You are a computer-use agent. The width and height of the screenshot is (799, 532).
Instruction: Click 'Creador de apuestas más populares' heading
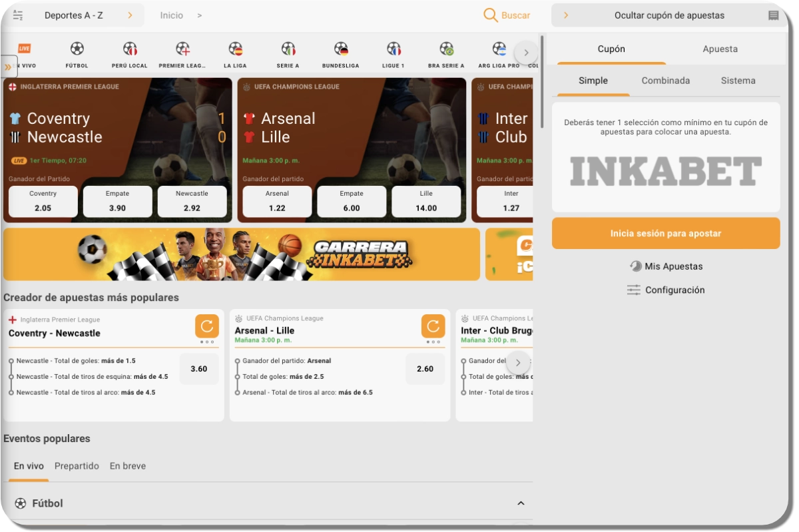pyautogui.click(x=91, y=298)
